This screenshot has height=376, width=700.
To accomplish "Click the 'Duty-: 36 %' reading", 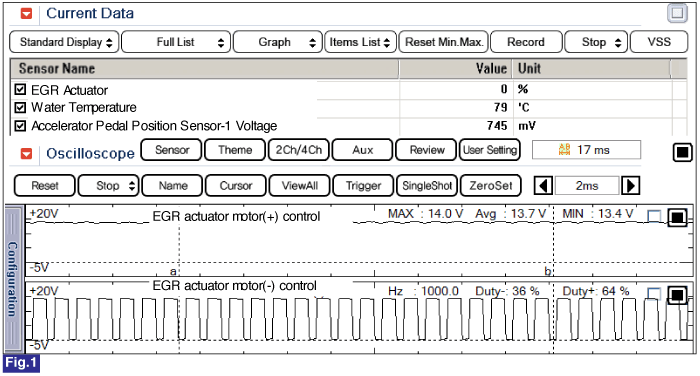I will click(x=507, y=291).
